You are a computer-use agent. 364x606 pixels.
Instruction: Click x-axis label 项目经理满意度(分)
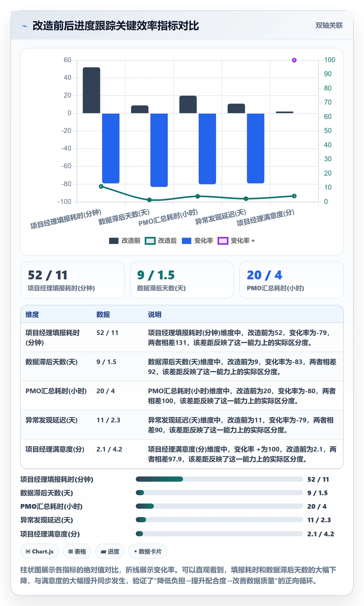coord(265,218)
